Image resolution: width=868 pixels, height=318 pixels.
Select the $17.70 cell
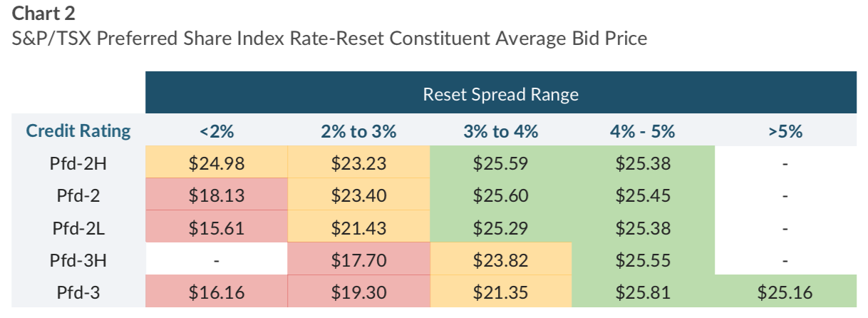pyautogui.click(x=358, y=260)
